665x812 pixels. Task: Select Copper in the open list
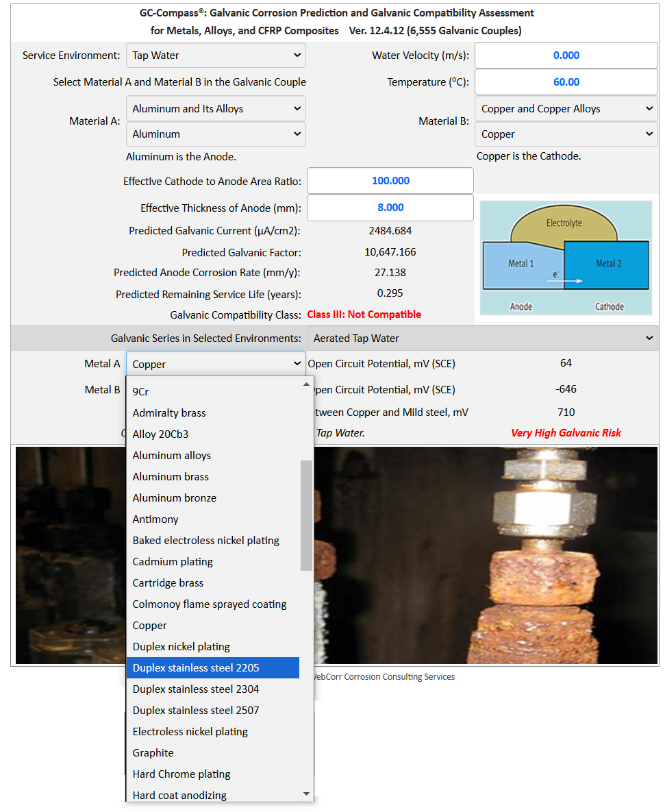(x=213, y=625)
